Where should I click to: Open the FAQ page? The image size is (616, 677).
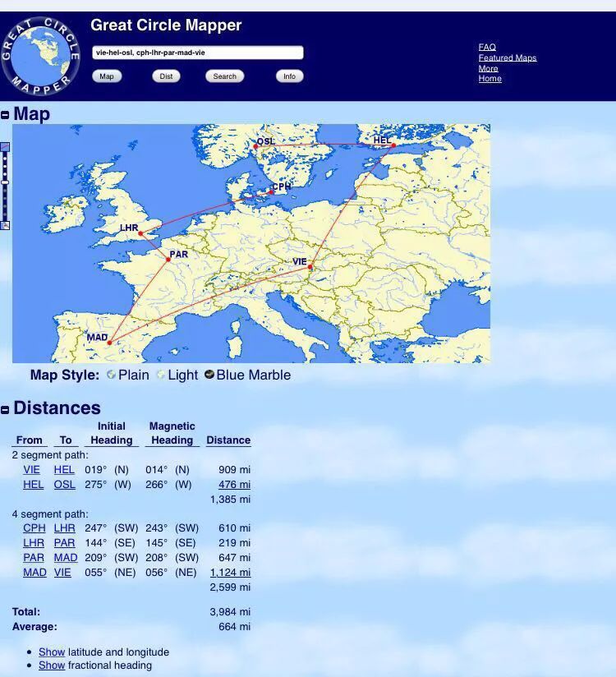click(487, 47)
